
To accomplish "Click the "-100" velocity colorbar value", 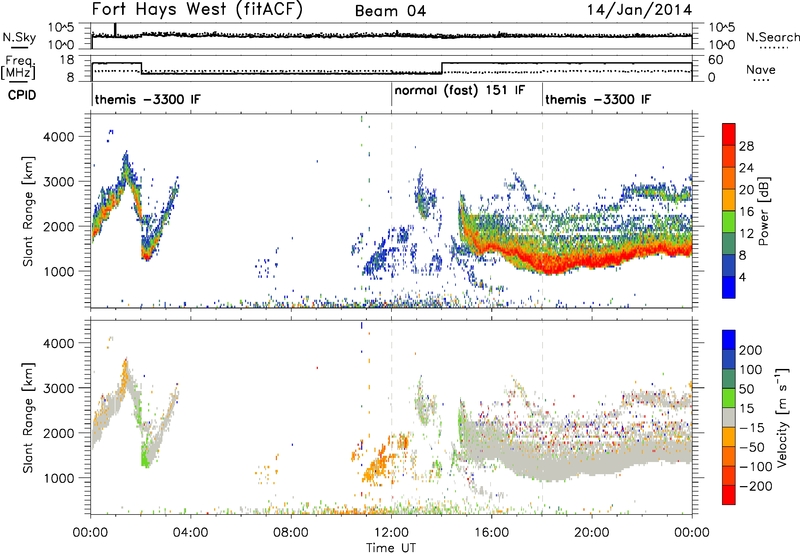I will (x=755, y=467).
